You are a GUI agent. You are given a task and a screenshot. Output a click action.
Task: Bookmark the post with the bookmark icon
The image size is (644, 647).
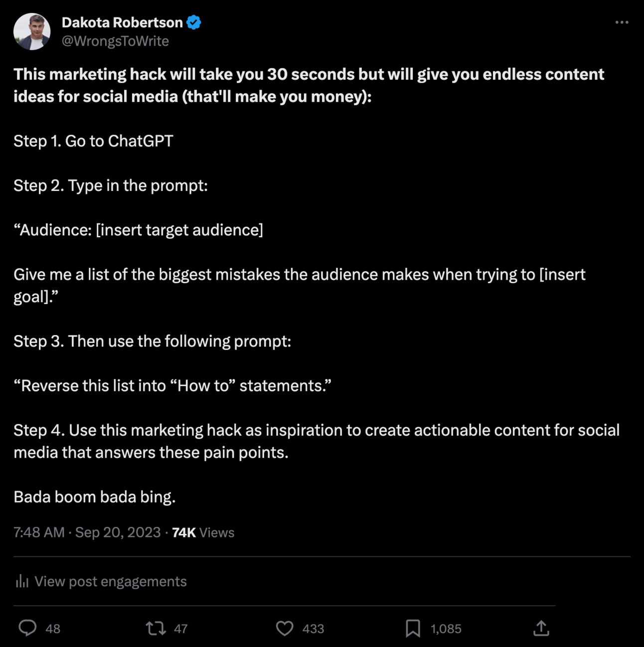click(x=413, y=628)
